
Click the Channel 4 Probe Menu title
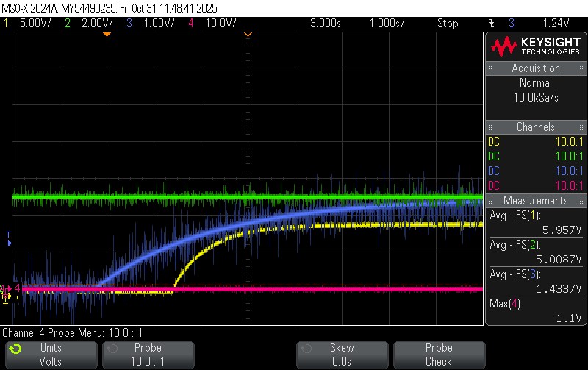tap(72, 332)
